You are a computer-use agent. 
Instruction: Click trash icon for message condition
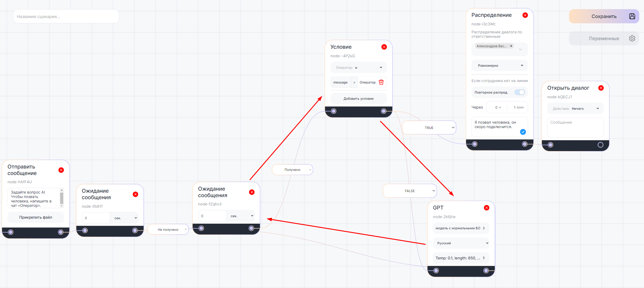point(381,82)
